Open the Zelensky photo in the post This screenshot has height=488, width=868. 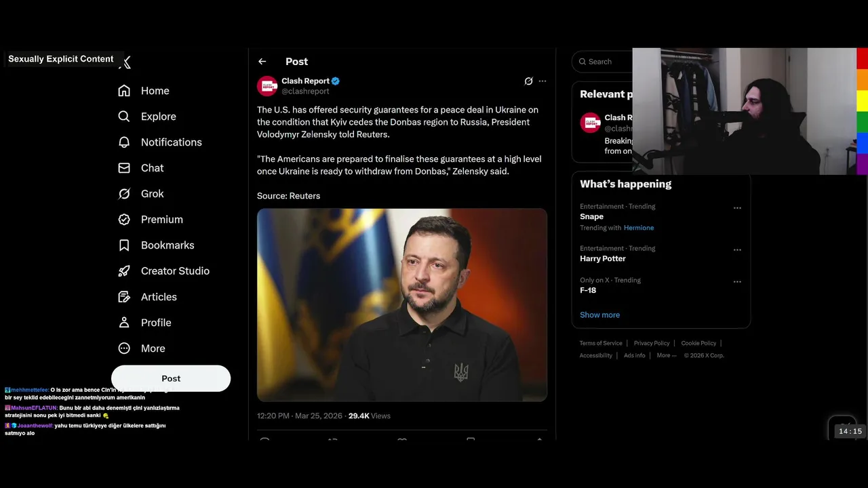[x=402, y=305]
